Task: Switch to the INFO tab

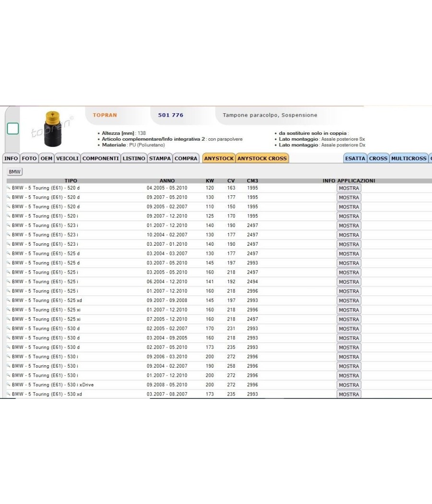Action: tap(11, 158)
